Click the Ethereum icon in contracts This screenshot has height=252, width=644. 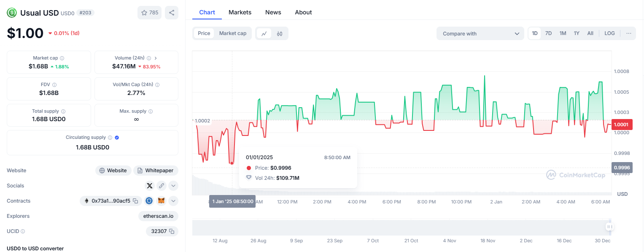pyautogui.click(x=87, y=201)
